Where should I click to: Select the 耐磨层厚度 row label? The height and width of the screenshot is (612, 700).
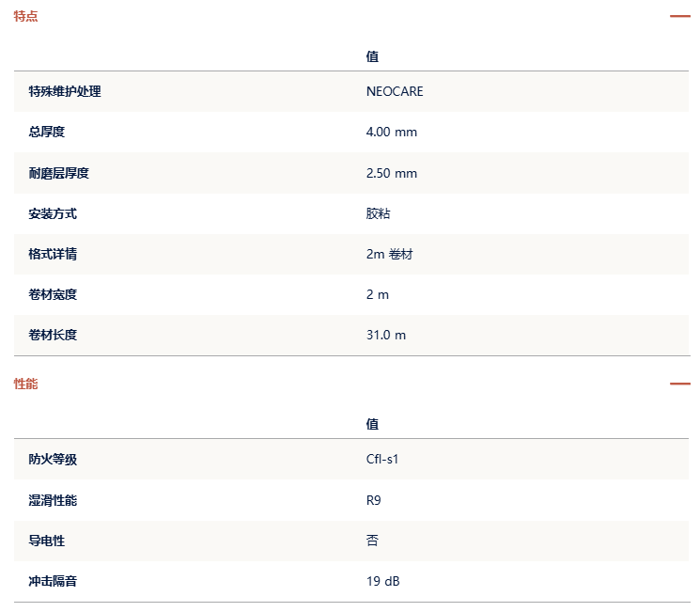[x=59, y=173]
